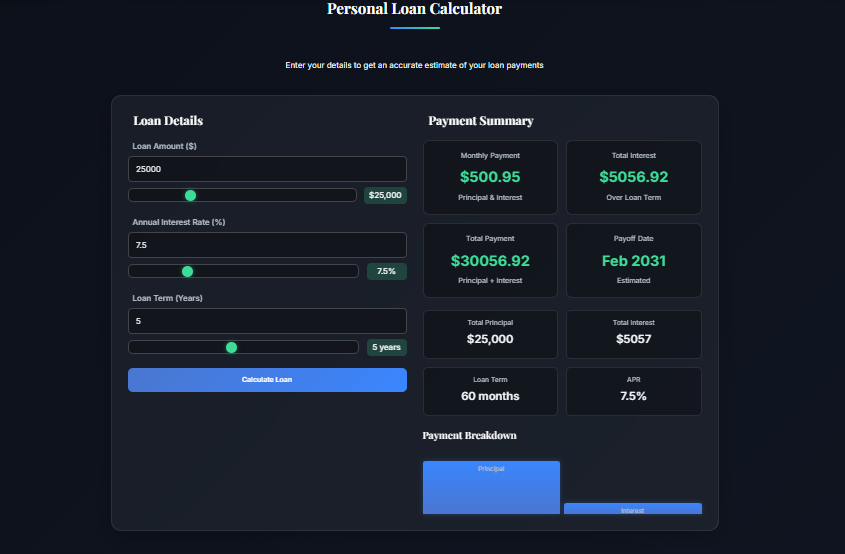Viewport: 845px width, 554px height.
Task: Click the Monthly Payment card label
Action: pos(490,156)
